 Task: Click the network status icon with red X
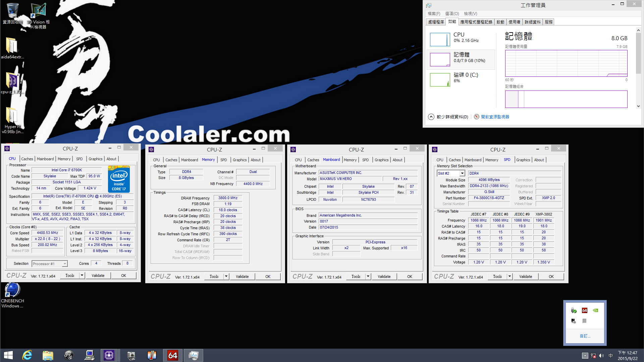pos(593,356)
